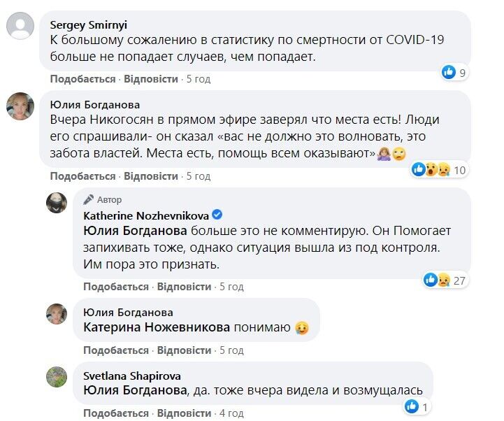Open Юлия Богданова's profile picture on top comment
The height and width of the screenshot is (421, 504).
pos(20,106)
